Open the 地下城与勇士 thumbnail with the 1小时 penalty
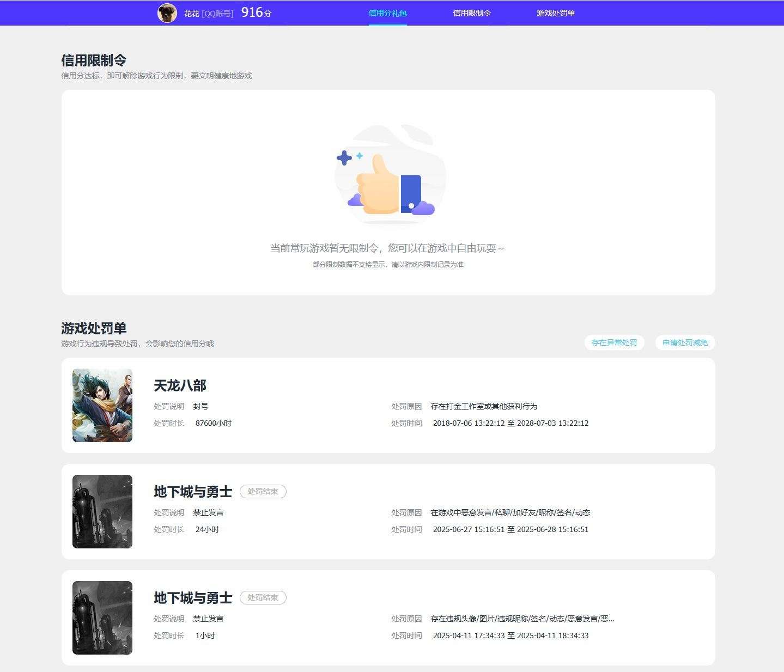This screenshot has width=784, height=672. coord(102,618)
